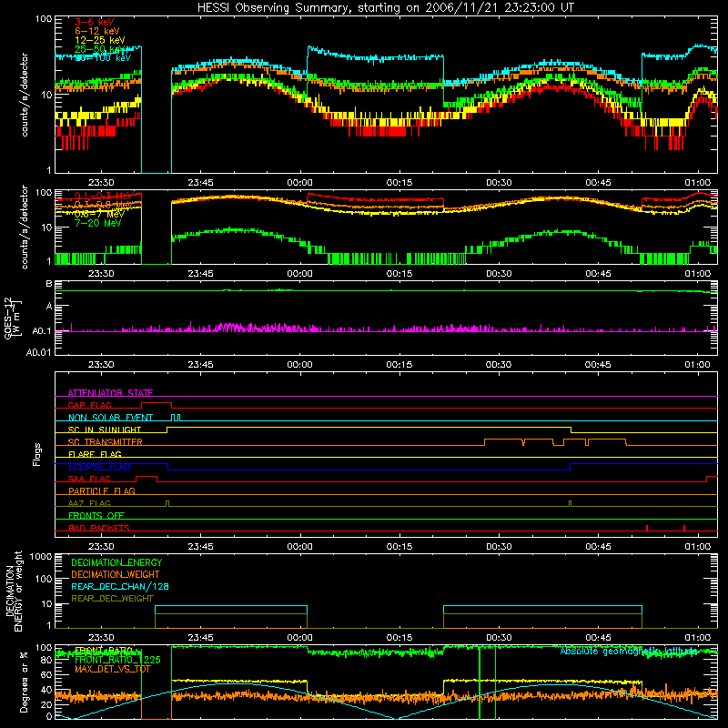Click the double NON_SOLAR_EVENT pulse on cyan trace

tap(176, 418)
